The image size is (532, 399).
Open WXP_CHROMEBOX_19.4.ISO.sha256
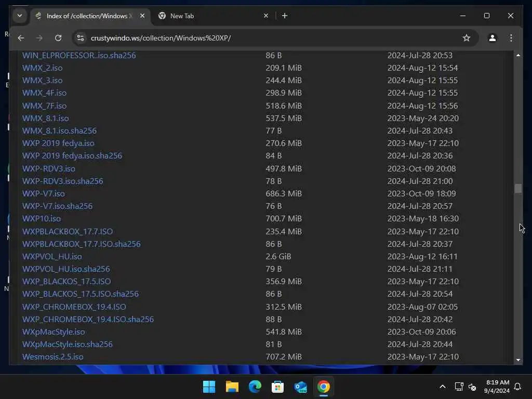(x=88, y=320)
